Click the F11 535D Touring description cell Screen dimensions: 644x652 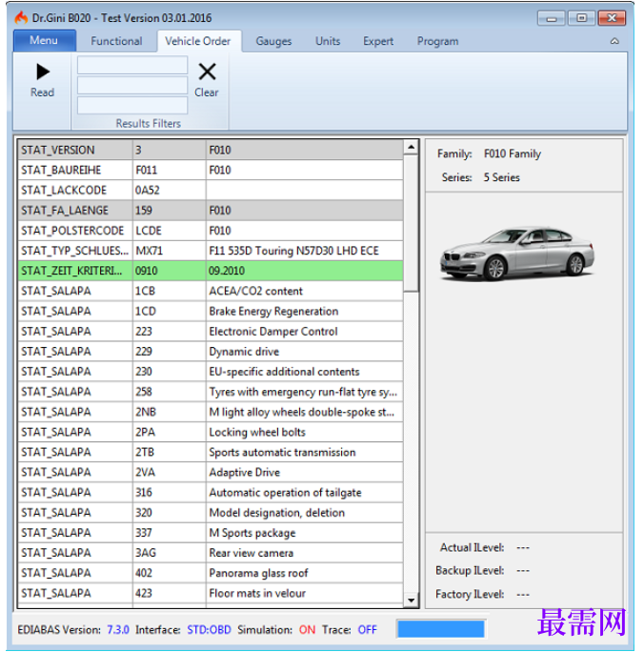point(305,251)
